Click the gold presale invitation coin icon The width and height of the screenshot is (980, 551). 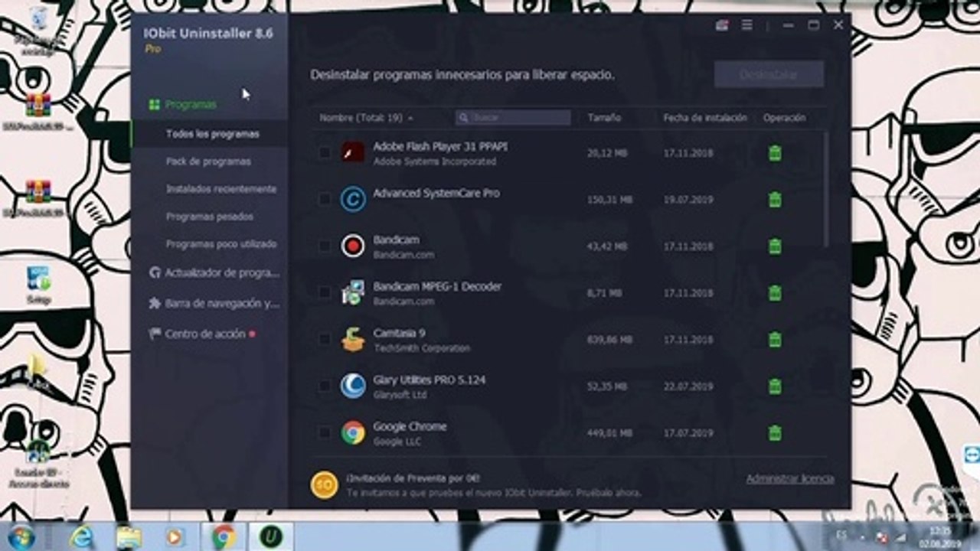pyautogui.click(x=325, y=484)
